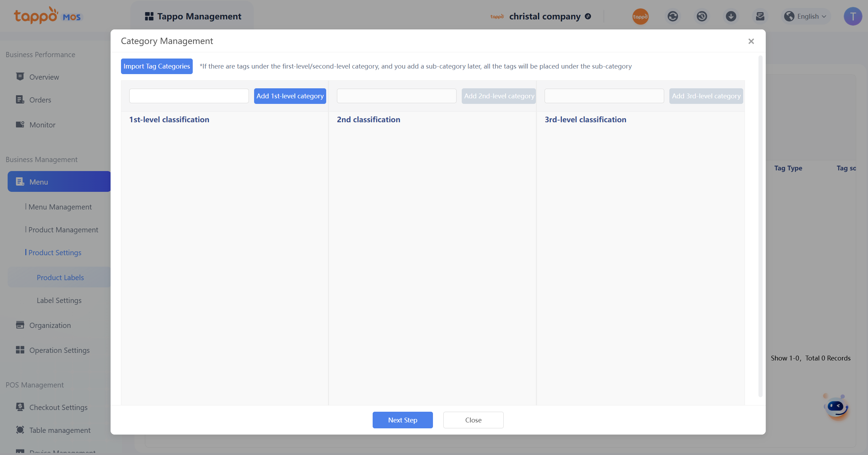
Task: Select Label Settings submenu item
Action: [x=59, y=300]
